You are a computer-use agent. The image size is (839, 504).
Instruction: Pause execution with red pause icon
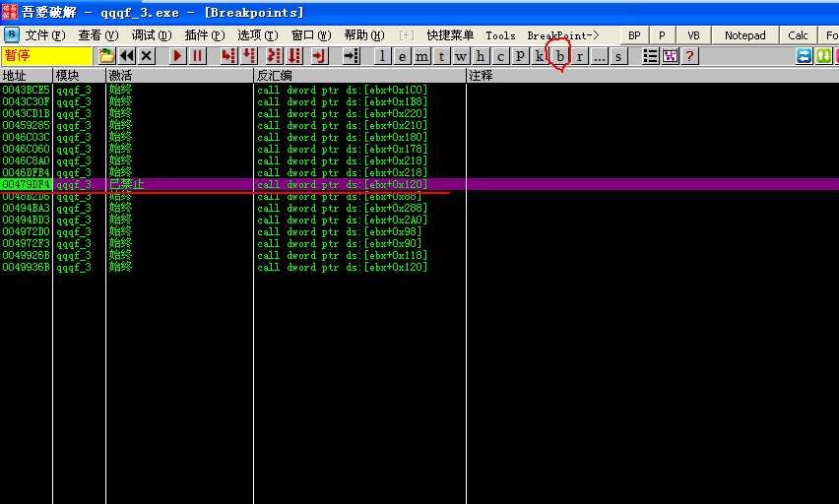pyautogui.click(x=197, y=56)
